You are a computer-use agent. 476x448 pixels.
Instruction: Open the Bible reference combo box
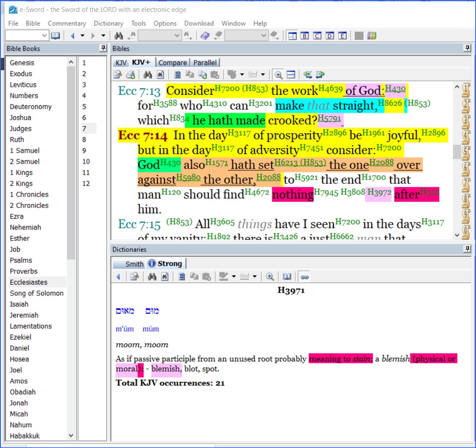coord(44,36)
